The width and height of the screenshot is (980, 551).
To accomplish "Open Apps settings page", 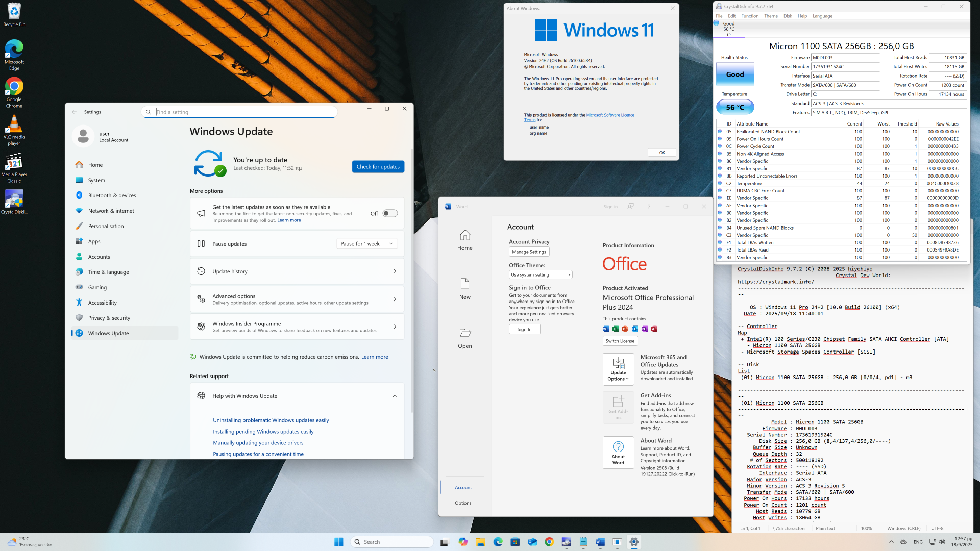I will click(125, 241).
